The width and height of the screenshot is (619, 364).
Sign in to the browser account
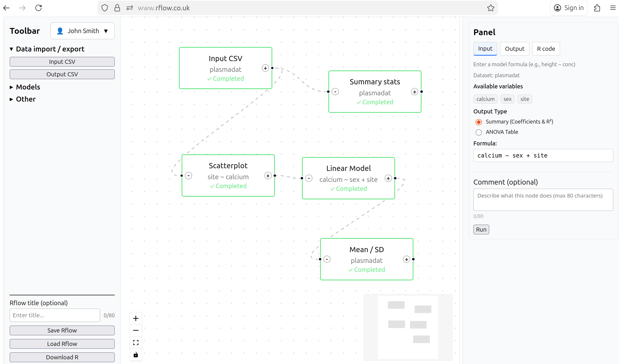coord(569,8)
